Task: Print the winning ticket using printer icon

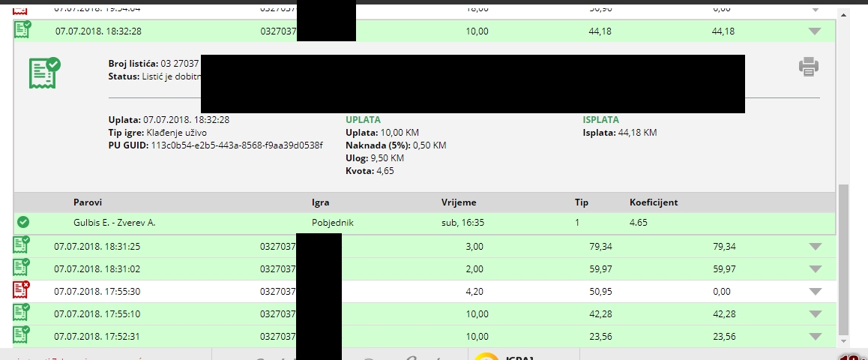Action: (808, 67)
